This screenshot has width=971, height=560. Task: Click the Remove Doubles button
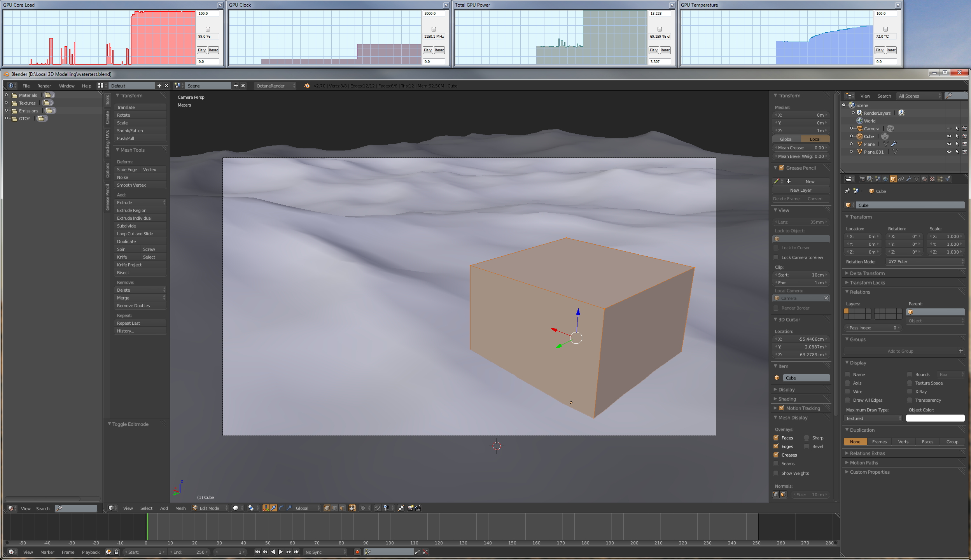pos(140,306)
